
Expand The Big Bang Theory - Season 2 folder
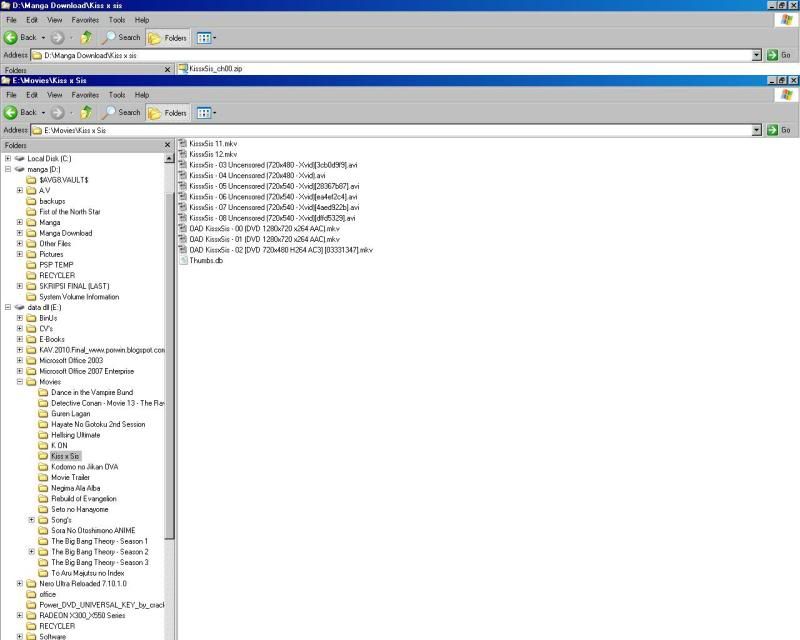click(x=31, y=552)
